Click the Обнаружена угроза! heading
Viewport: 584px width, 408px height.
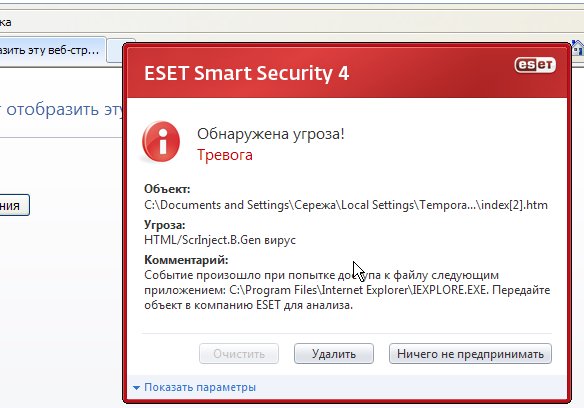tap(271, 134)
